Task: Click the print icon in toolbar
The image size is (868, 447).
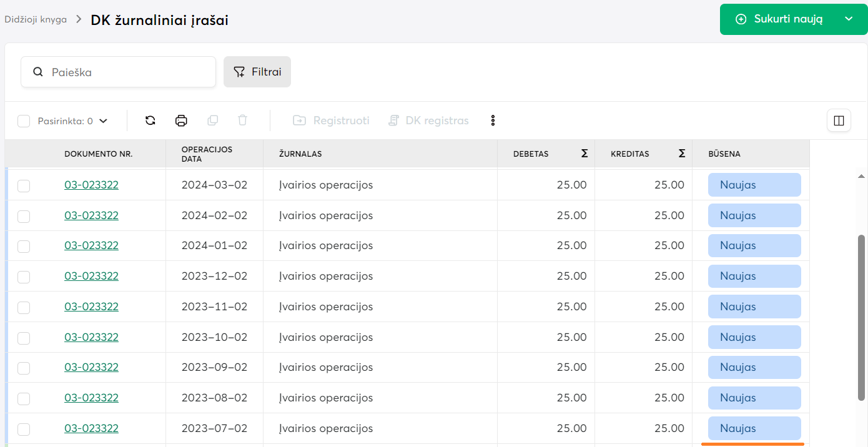Action: click(181, 120)
